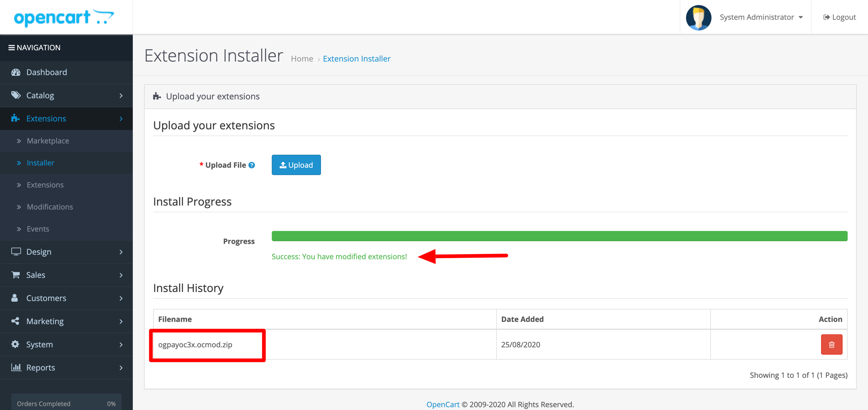Click the Design monitor icon
Viewport: 868px width, 410px height.
(x=16, y=251)
